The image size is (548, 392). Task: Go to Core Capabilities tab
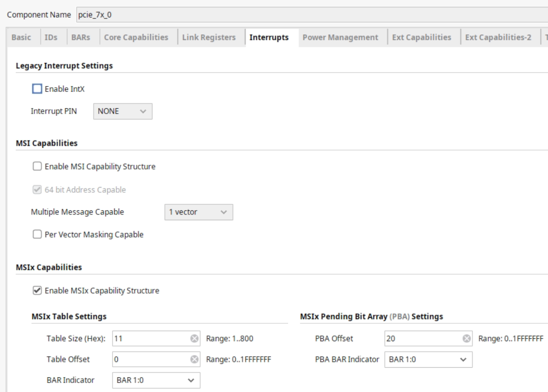pos(136,38)
